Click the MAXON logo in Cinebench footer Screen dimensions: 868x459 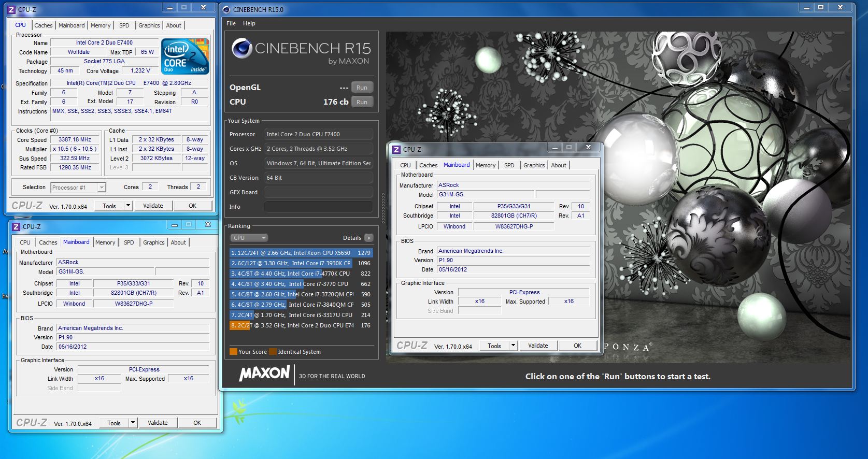point(264,374)
